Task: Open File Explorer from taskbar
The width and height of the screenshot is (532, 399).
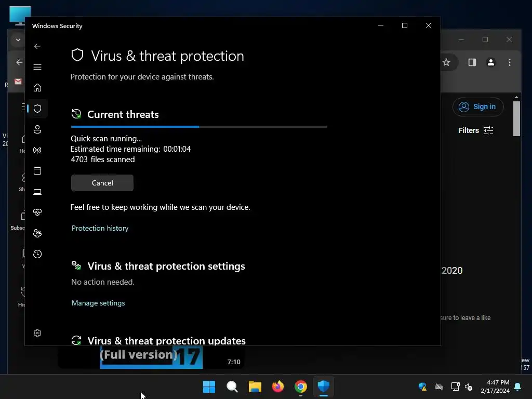Action: pos(255,387)
